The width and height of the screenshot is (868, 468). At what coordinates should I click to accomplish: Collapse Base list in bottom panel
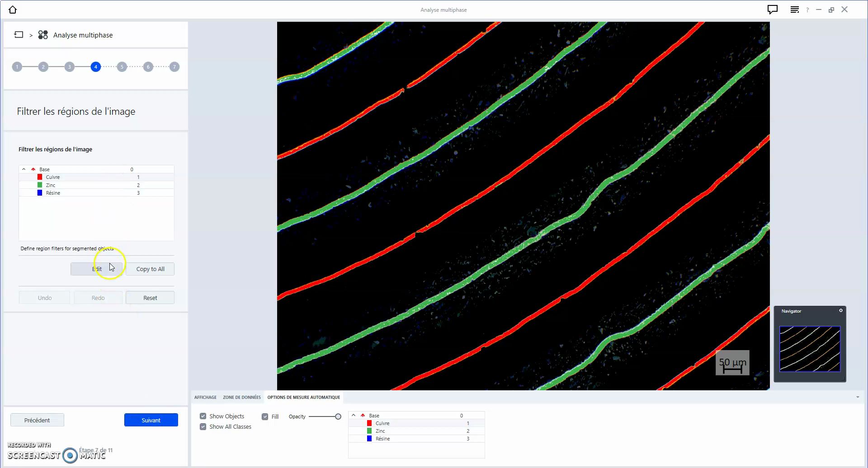354,415
